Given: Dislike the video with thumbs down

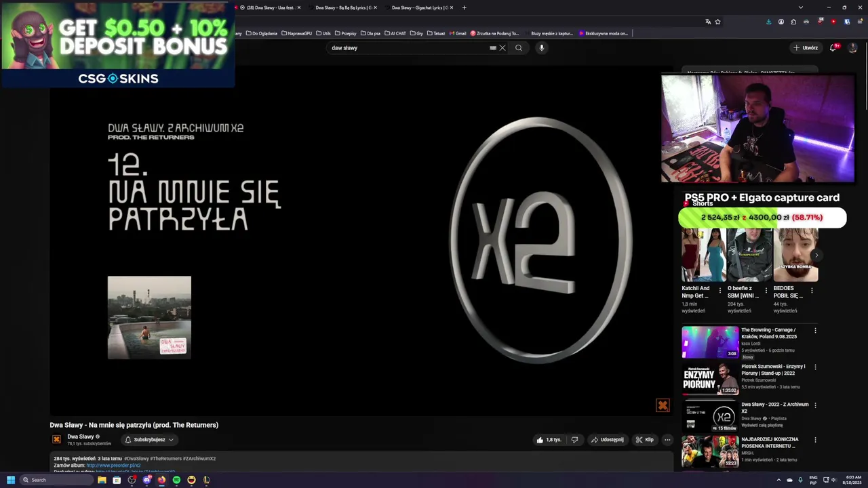Looking at the screenshot, I should click(574, 440).
